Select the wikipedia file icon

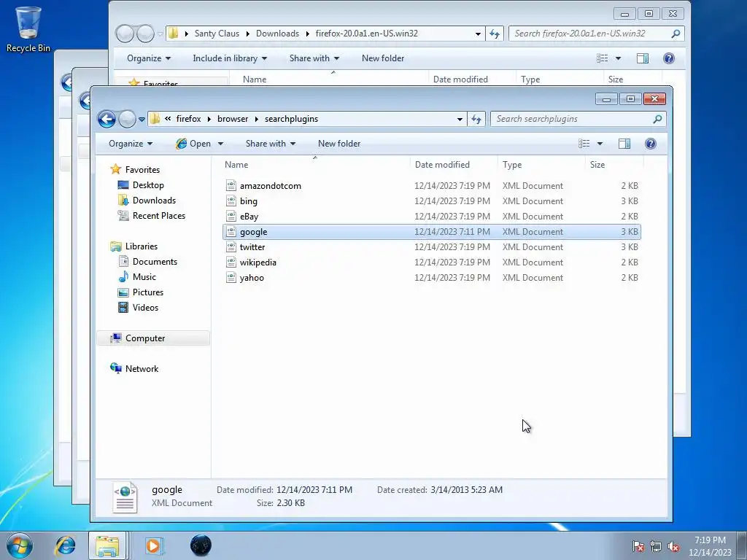[x=231, y=262]
